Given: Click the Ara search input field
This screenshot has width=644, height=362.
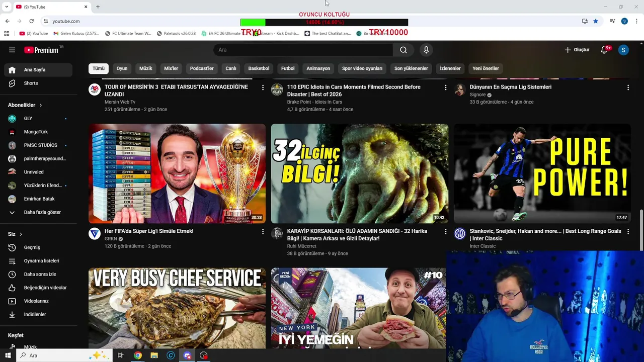Looking at the screenshot, I should [x=303, y=50].
